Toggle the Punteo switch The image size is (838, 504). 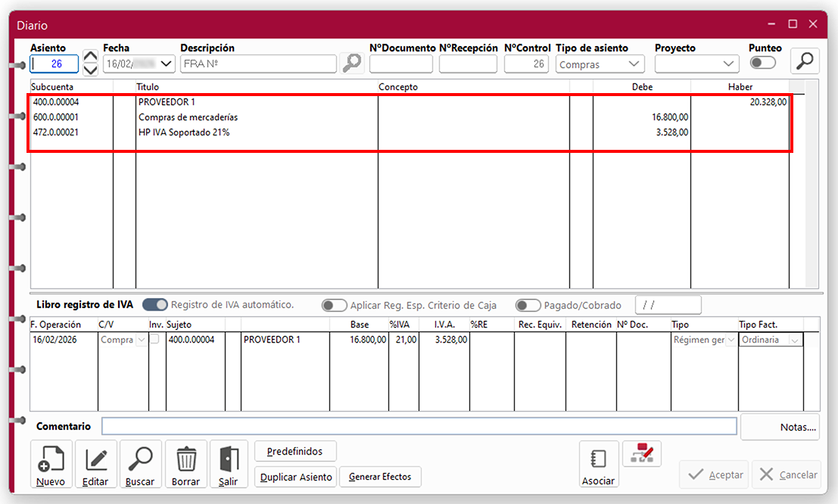[x=762, y=63]
